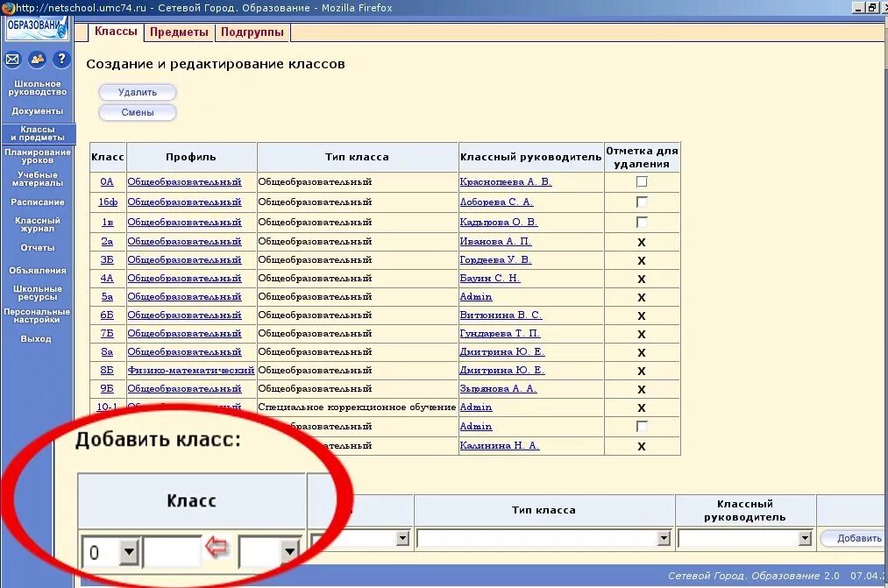Open Школьное руководство in sidebar
Screen dimensions: 888x588
coord(38,88)
